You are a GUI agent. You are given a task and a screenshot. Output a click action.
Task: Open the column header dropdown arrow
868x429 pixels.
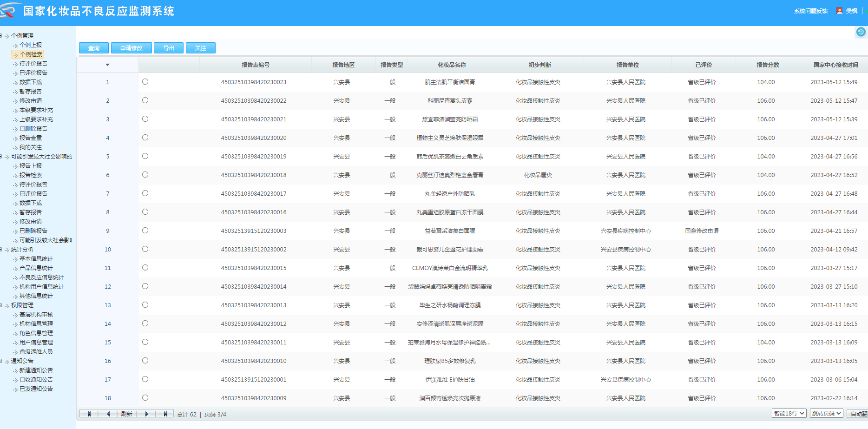[107, 65]
